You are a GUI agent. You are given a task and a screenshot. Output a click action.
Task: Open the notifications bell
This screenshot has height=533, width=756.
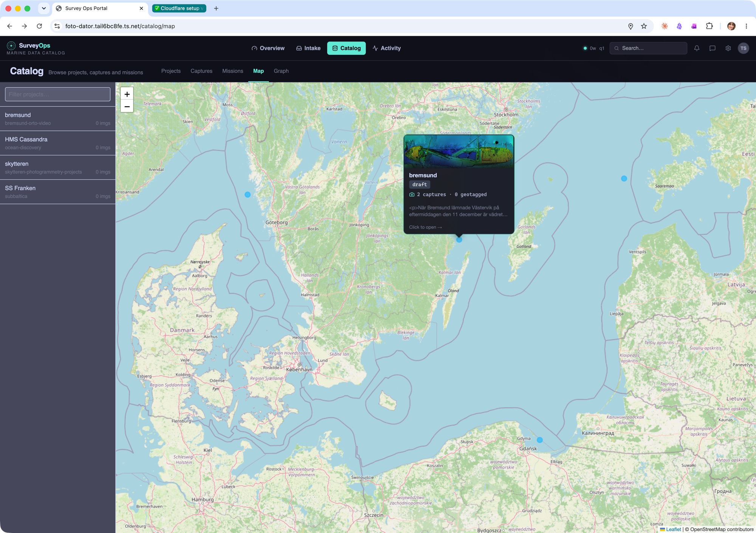697,48
